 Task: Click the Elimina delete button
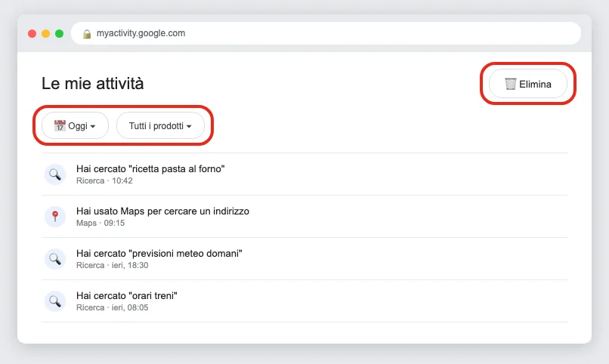pos(528,84)
